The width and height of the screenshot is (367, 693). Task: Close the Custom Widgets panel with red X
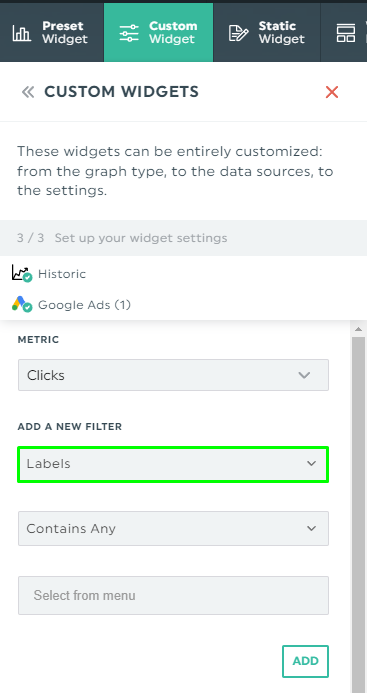[x=332, y=92]
